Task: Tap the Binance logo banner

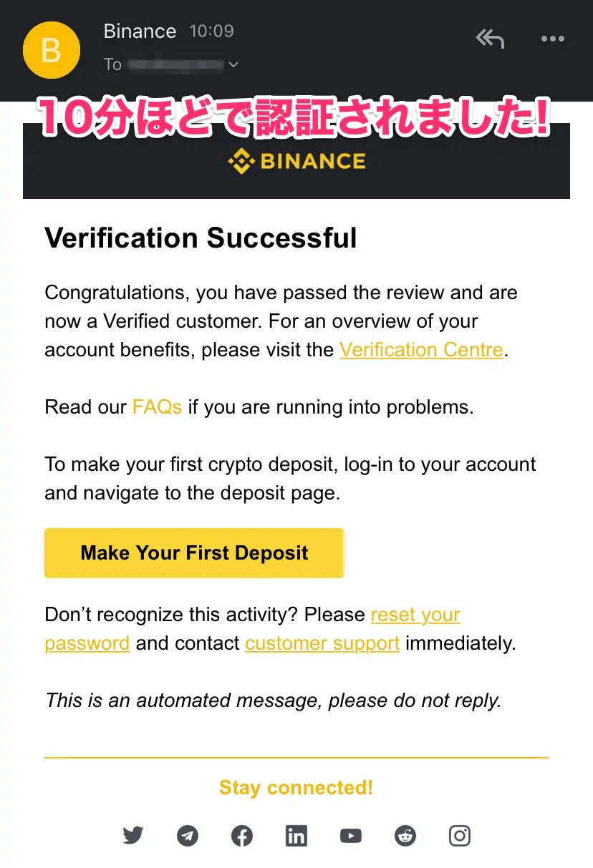Action: pyautogui.click(x=296, y=161)
